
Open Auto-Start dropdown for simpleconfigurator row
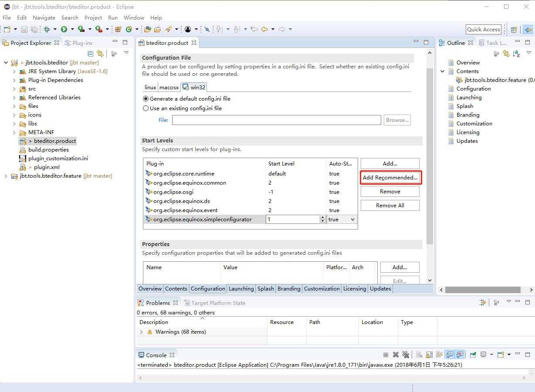pos(352,220)
